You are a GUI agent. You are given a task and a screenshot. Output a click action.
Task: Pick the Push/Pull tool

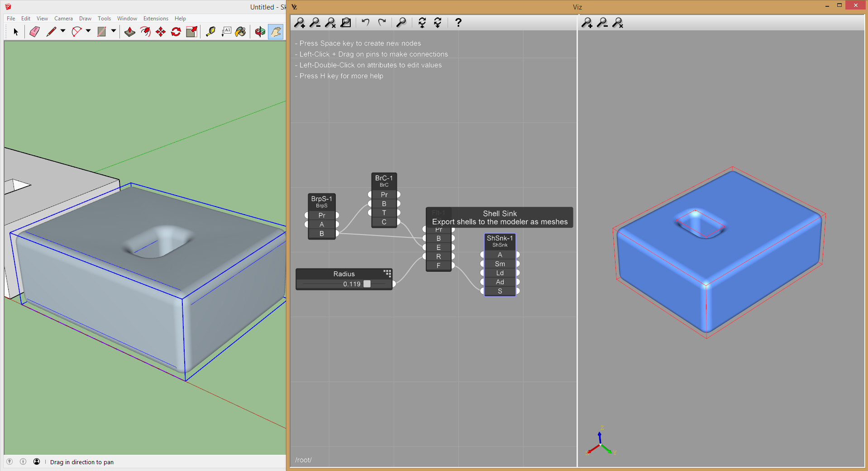(130, 32)
